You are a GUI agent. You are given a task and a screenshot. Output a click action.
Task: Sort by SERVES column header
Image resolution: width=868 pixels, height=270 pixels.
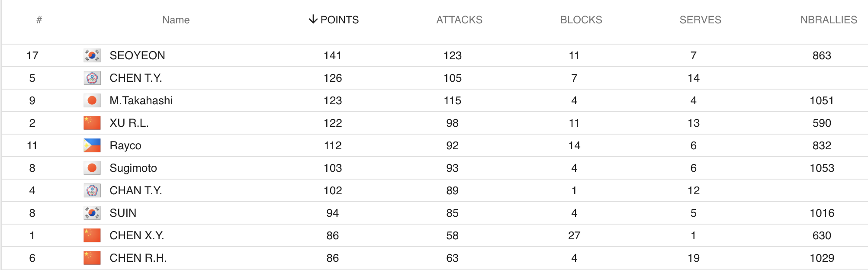point(700,20)
